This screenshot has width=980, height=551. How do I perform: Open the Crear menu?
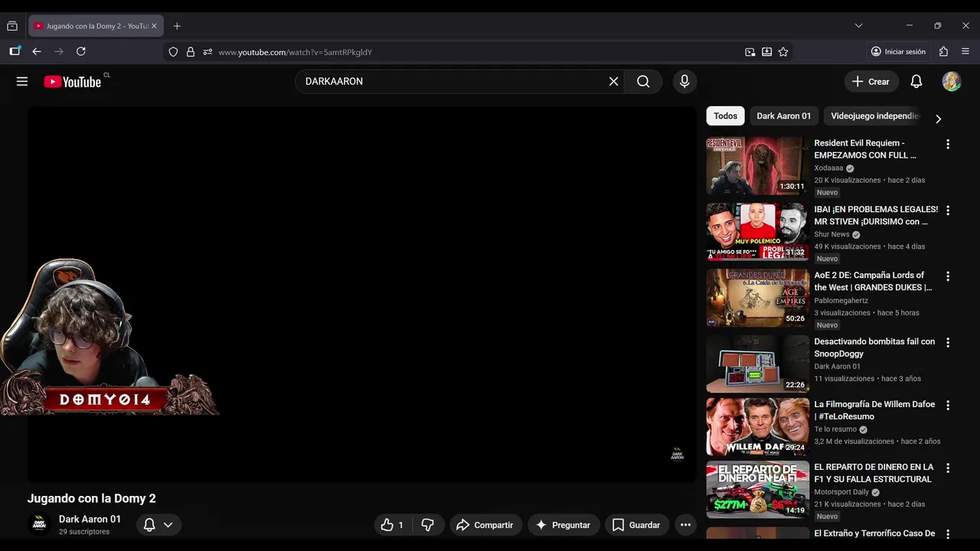(x=871, y=81)
